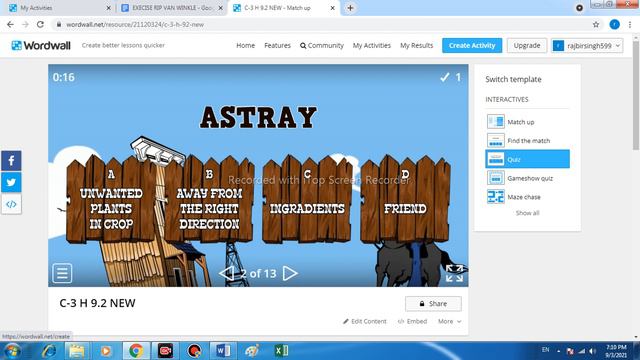Image resolution: width=640 pixels, height=360 pixels.
Task: Open the media player icon in the taskbar
Action: pos(106,351)
